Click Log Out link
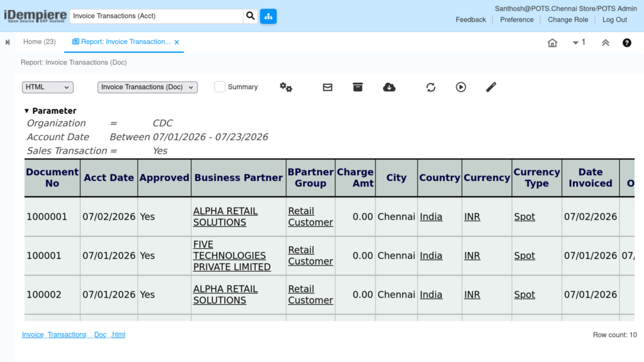The height and width of the screenshot is (362, 644). pos(614,19)
